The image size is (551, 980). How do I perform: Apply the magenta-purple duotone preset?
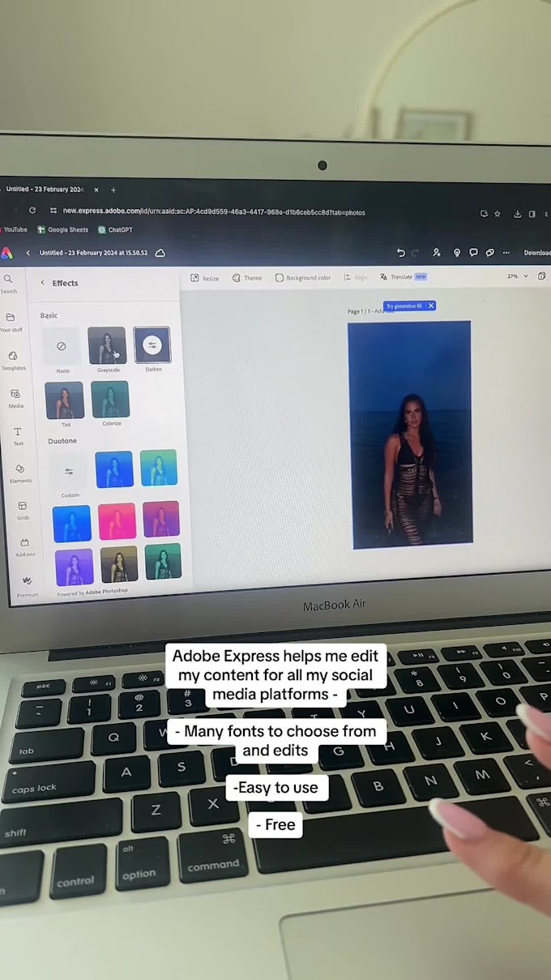(x=161, y=519)
